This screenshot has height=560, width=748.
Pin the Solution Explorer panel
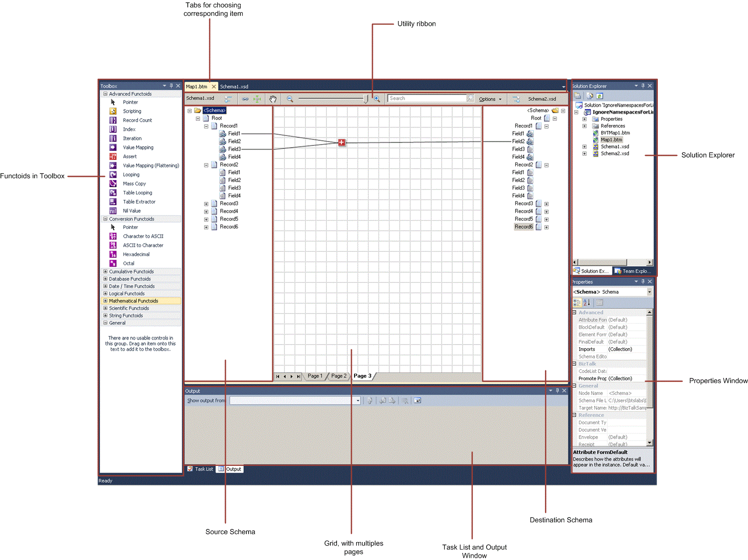click(643, 86)
